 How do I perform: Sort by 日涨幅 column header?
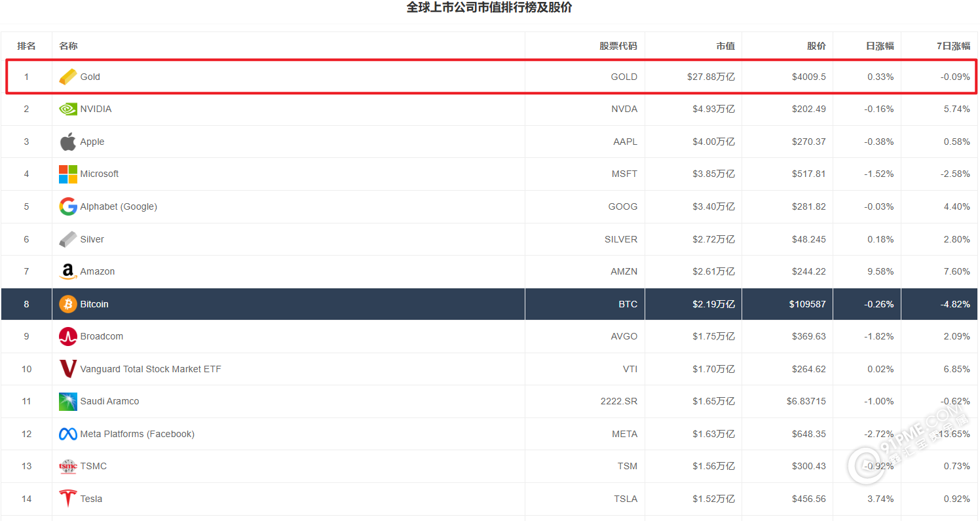coord(878,46)
